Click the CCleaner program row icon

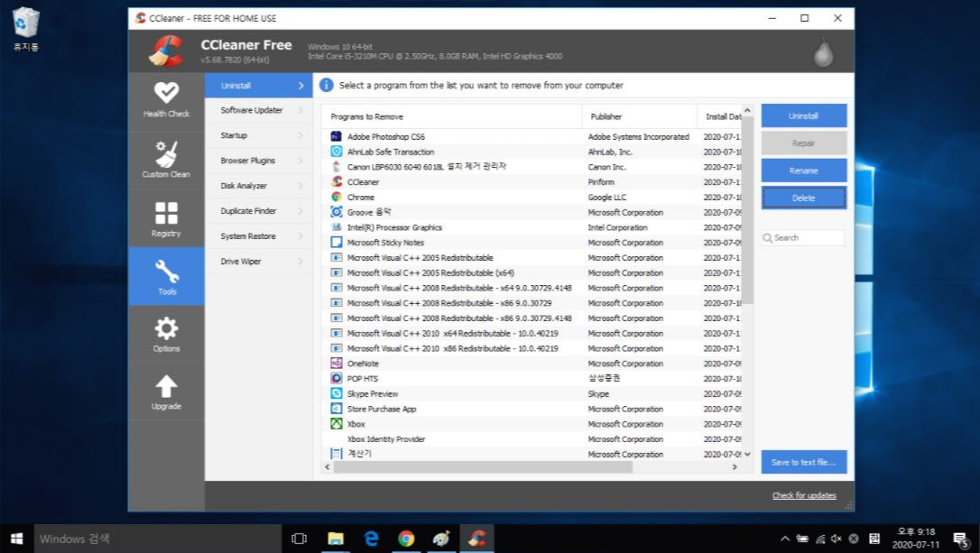[x=337, y=181]
